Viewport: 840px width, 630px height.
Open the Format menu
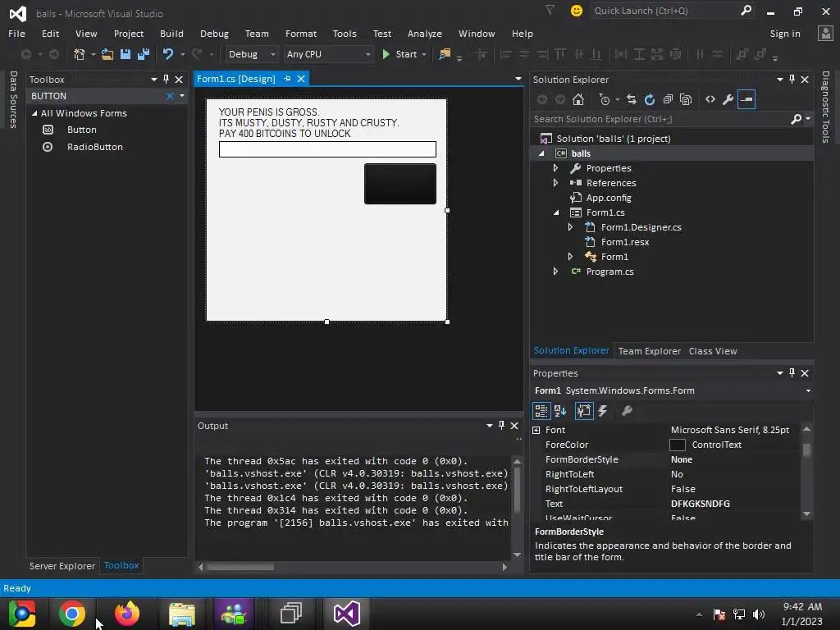[x=300, y=33]
